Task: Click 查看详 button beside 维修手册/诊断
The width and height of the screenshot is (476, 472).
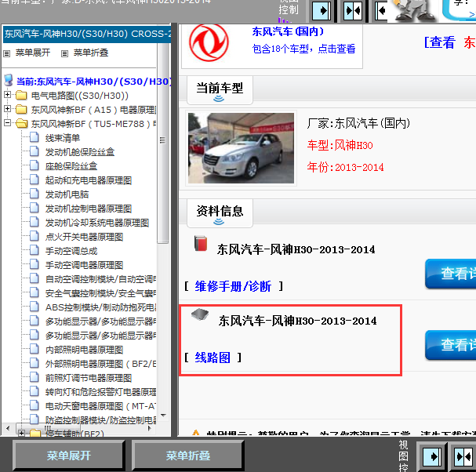Action: pos(450,274)
